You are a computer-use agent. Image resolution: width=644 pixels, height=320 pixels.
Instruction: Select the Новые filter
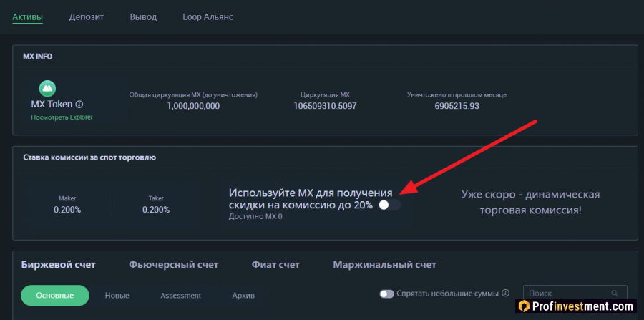(x=117, y=296)
